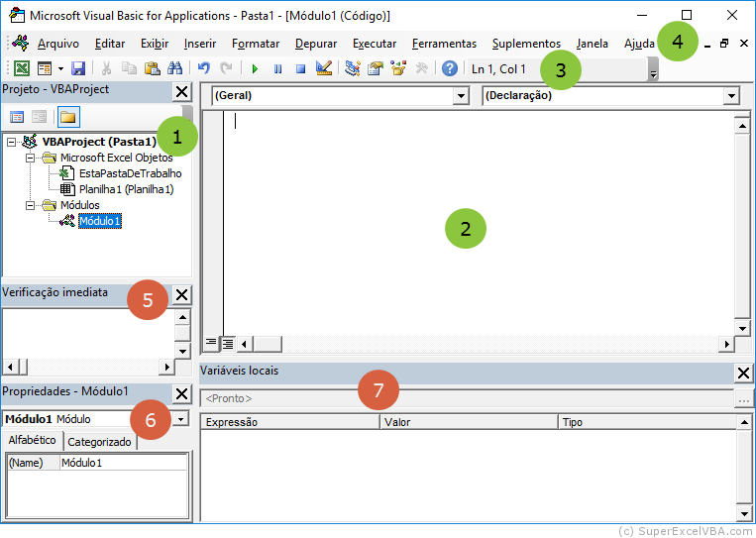756x538 pixels.
Task: Click the Valor column header
Action: 469,422
